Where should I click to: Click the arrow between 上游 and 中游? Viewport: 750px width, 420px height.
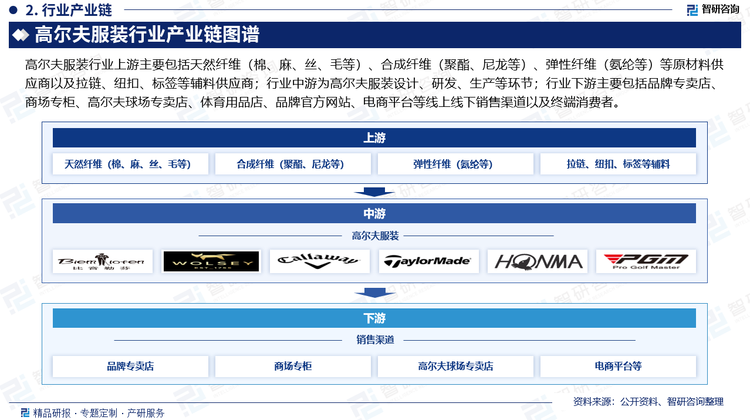coord(374,192)
